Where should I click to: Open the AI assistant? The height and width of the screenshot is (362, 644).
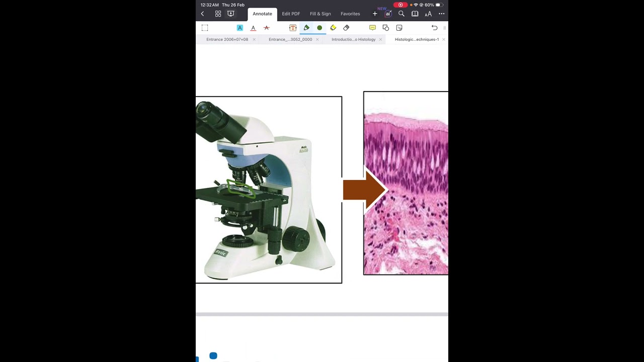point(388,14)
